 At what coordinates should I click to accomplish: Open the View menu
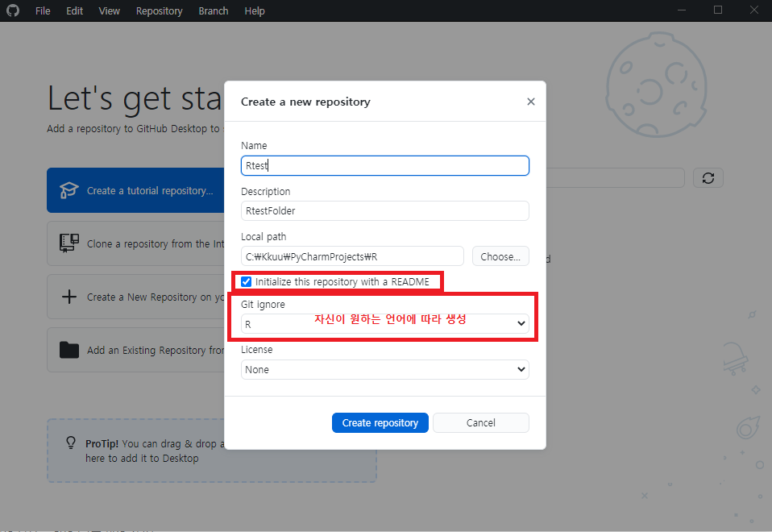coord(110,10)
